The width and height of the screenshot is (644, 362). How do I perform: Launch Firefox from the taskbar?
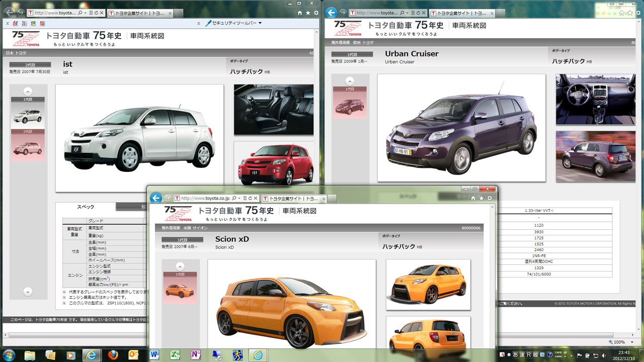(x=112, y=355)
